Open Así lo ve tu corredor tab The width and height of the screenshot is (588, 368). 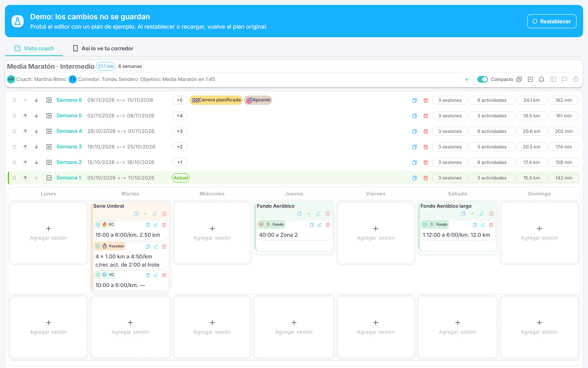(103, 48)
